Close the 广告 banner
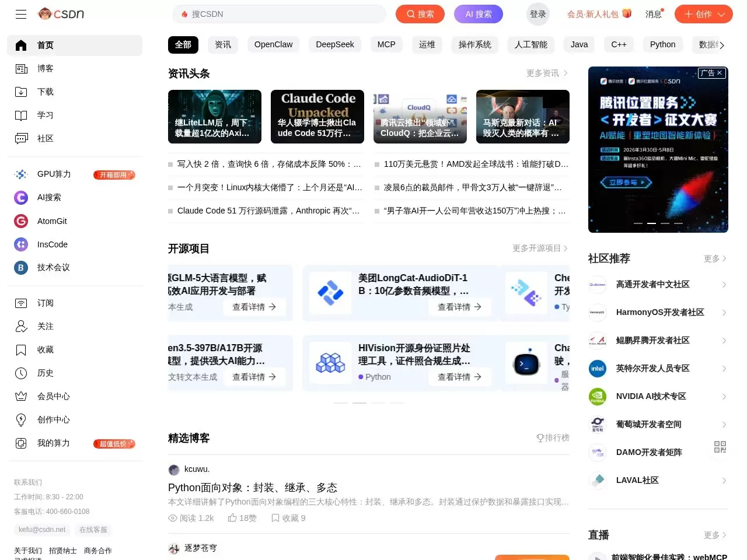Screen dimensions: 747x560 [720, 73]
